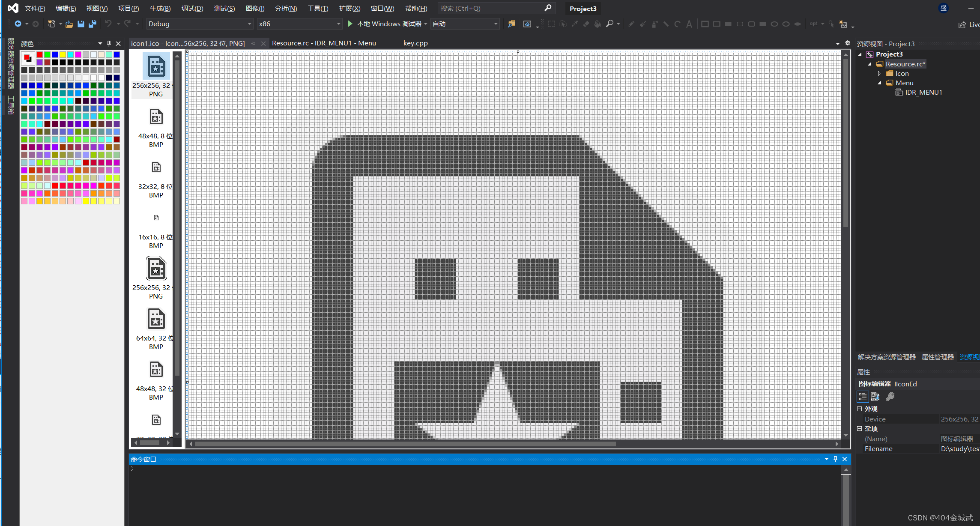Pin the 颜色 colors panel
The height and width of the screenshot is (526, 980).
(109, 43)
